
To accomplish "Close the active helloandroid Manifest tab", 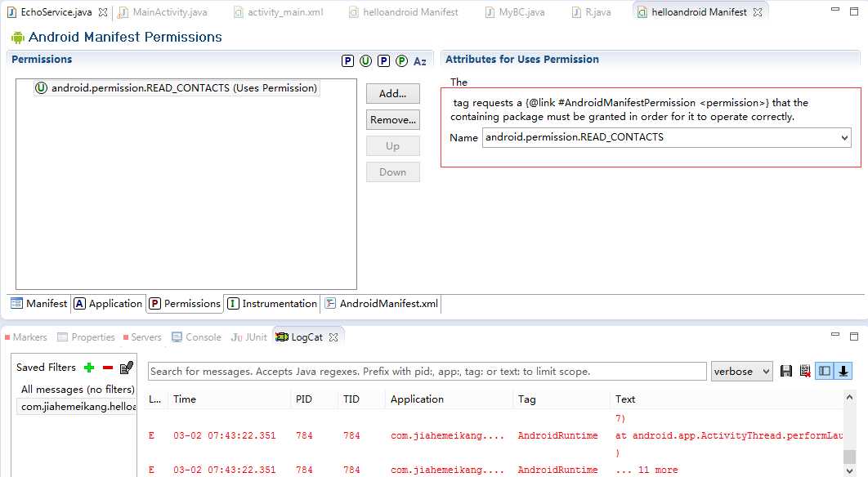I will pos(758,12).
